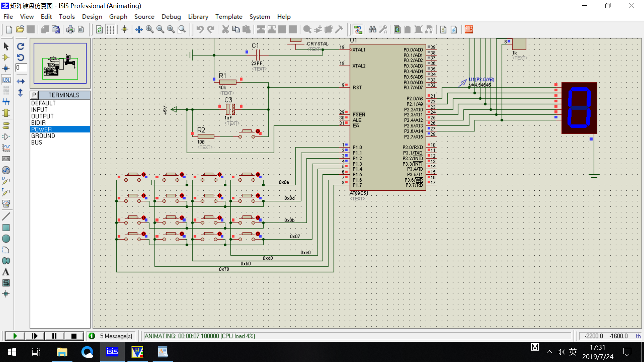Select the GROUND terminal entry
The image size is (644, 362).
(43, 135)
